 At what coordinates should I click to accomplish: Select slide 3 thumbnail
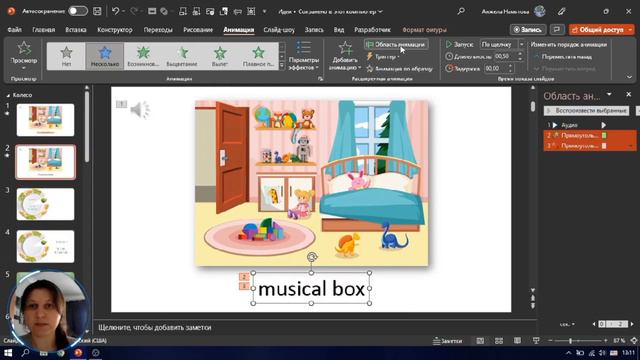click(45, 204)
